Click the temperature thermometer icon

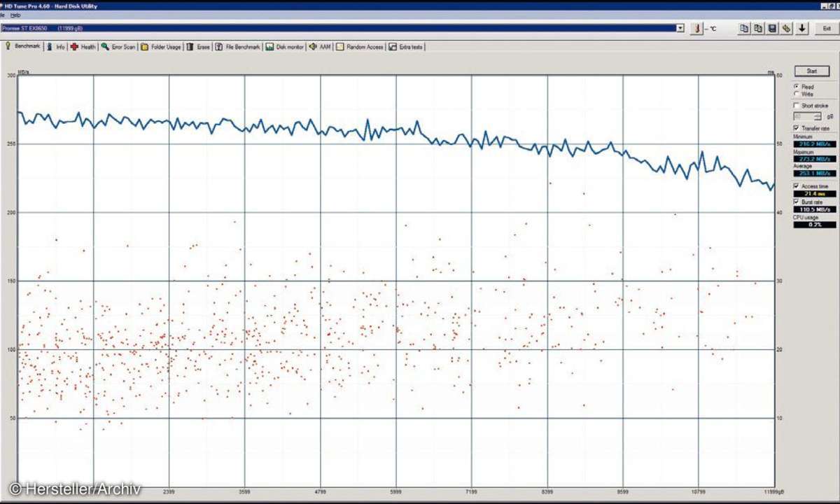tap(696, 28)
